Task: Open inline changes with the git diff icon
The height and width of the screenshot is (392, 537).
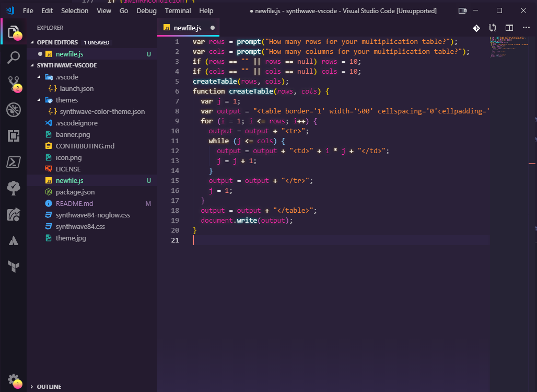Action: pyautogui.click(x=476, y=28)
